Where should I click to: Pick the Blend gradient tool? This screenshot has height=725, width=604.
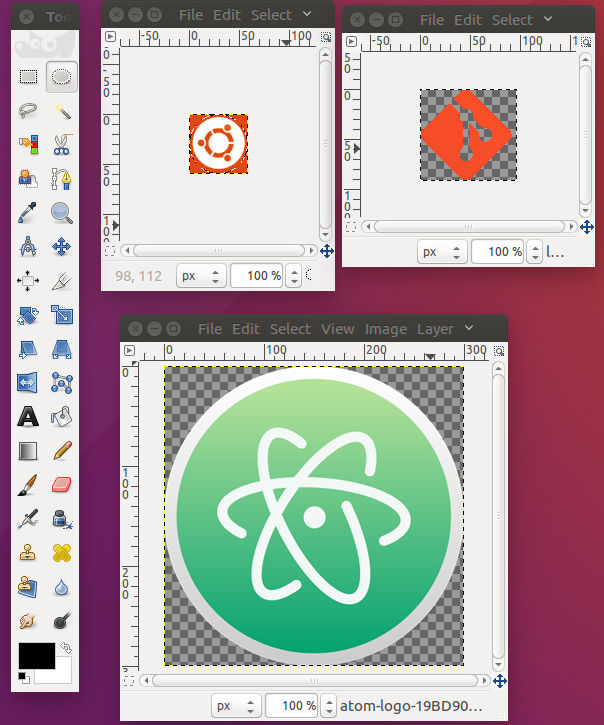[x=28, y=451]
